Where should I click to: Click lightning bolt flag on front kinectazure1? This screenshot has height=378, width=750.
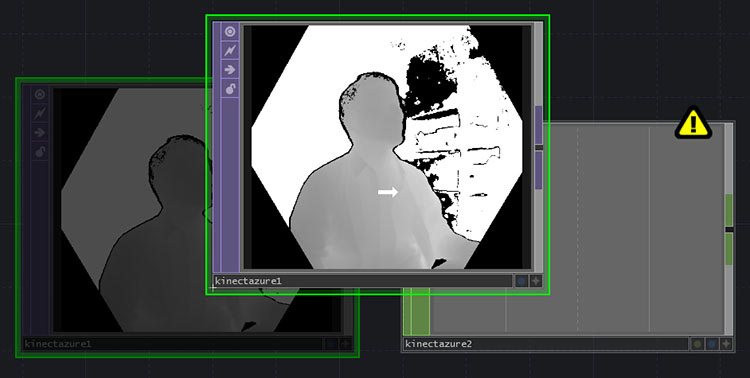pos(230,50)
